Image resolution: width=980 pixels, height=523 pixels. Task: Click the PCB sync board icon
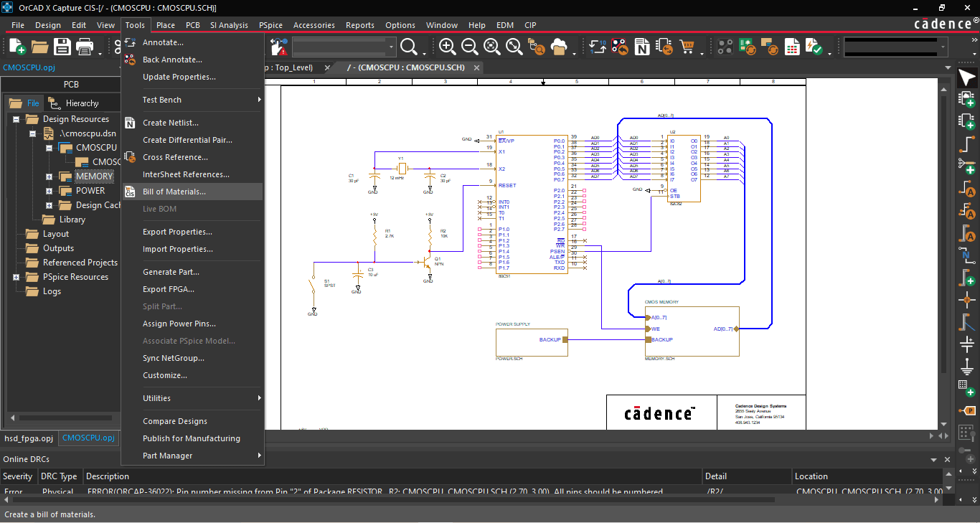pyautogui.click(x=748, y=47)
